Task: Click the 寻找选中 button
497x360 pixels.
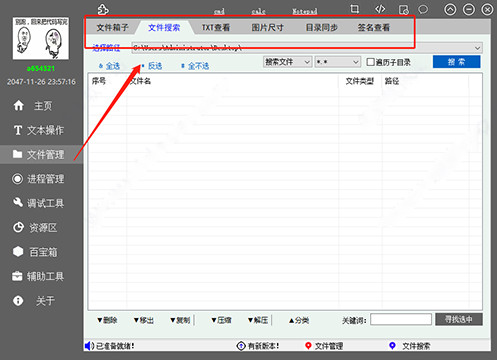Action: click(x=459, y=319)
